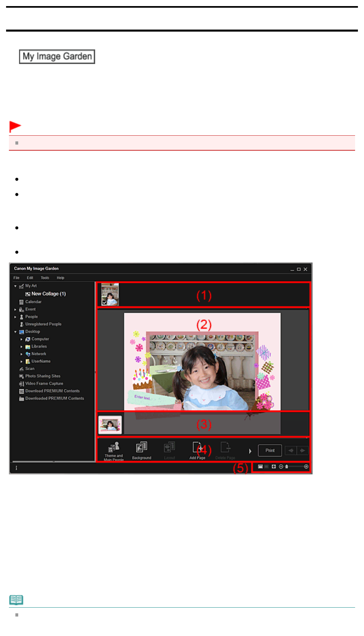The image size is (364, 636).
Task: Switch to thumbnail list view icon
Action: pyautogui.click(x=260, y=467)
